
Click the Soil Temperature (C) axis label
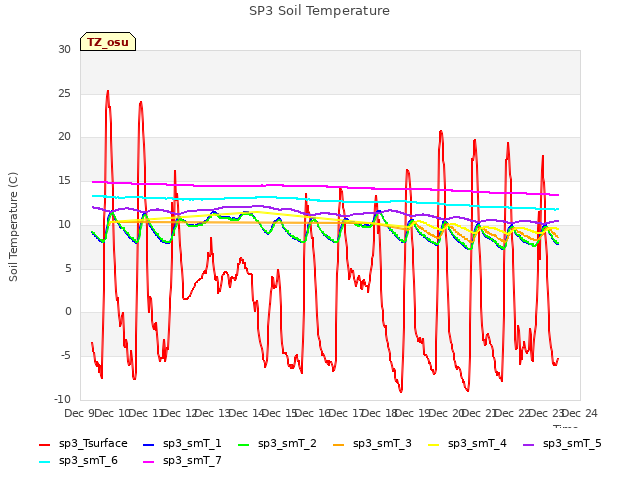13,227
